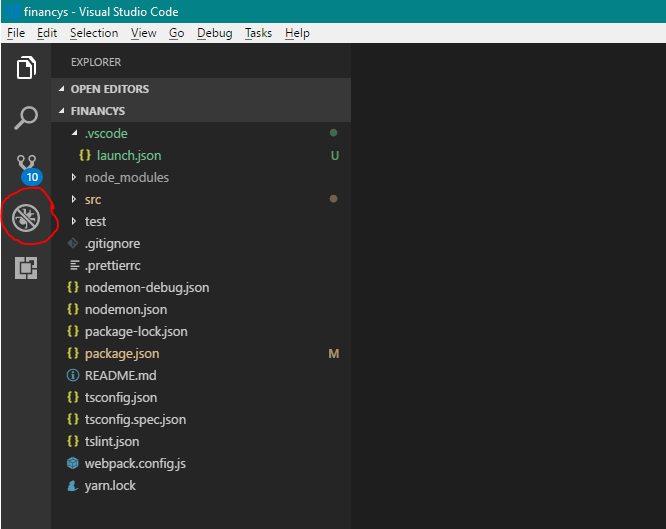Open the File menu
The width and height of the screenshot is (666, 529).
click(16, 33)
